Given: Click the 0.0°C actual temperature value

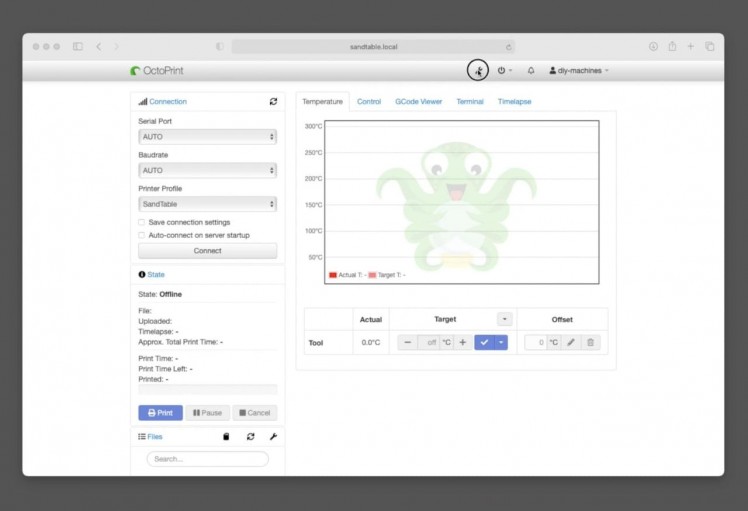Looking at the screenshot, I should click(x=371, y=343).
